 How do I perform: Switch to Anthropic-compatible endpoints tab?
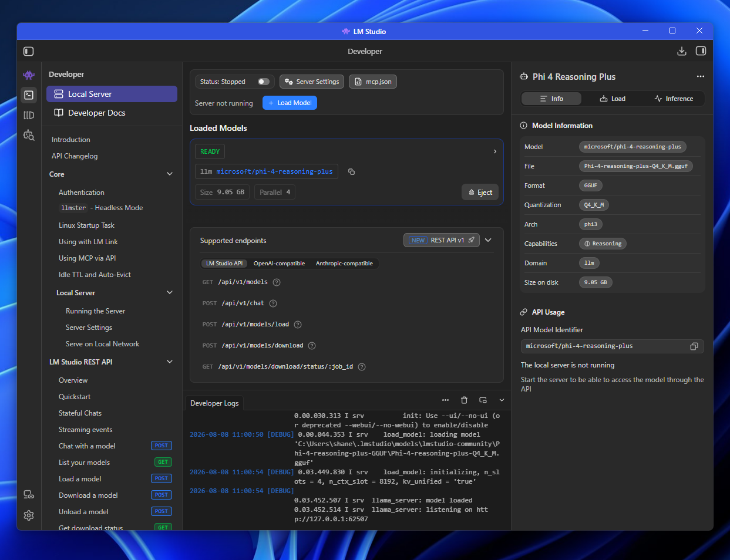344,264
